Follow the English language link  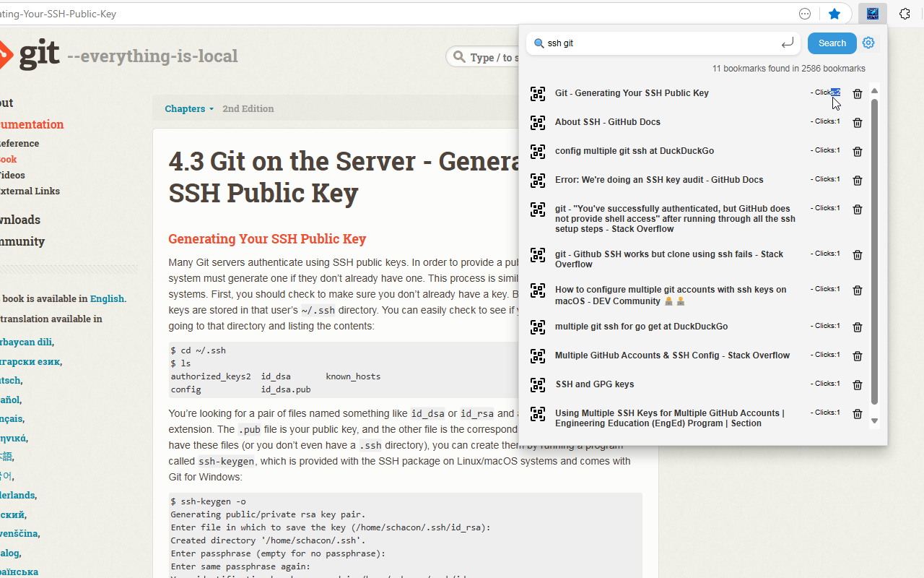107,298
